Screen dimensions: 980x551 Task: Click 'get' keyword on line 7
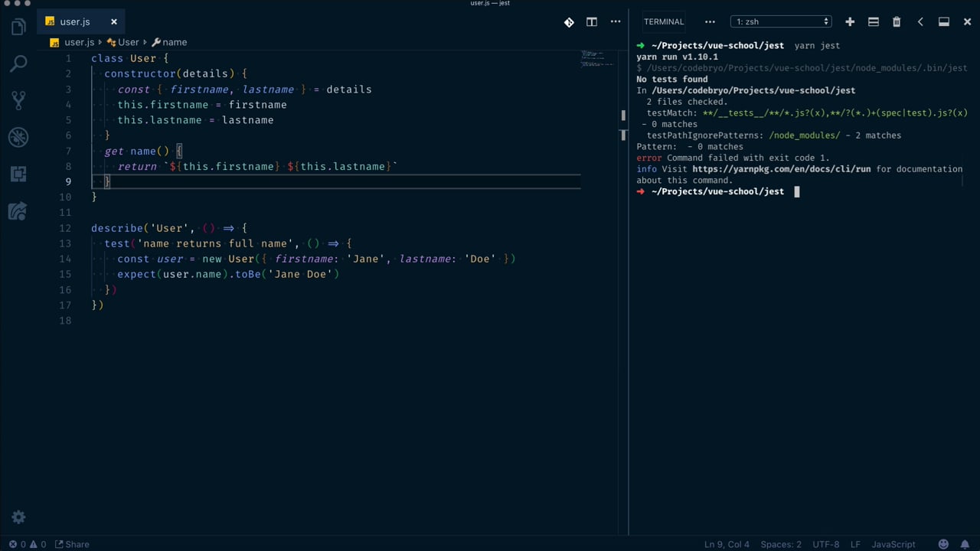(114, 151)
